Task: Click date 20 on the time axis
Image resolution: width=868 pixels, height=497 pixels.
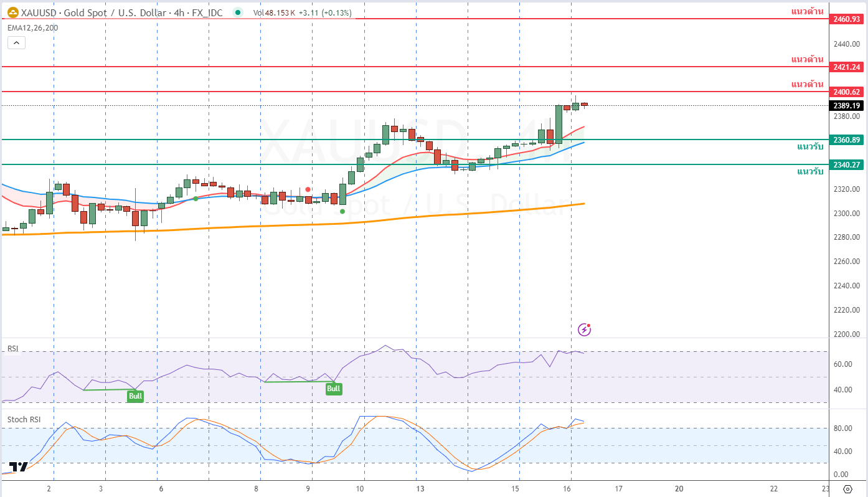Action: pyautogui.click(x=679, y=489)
